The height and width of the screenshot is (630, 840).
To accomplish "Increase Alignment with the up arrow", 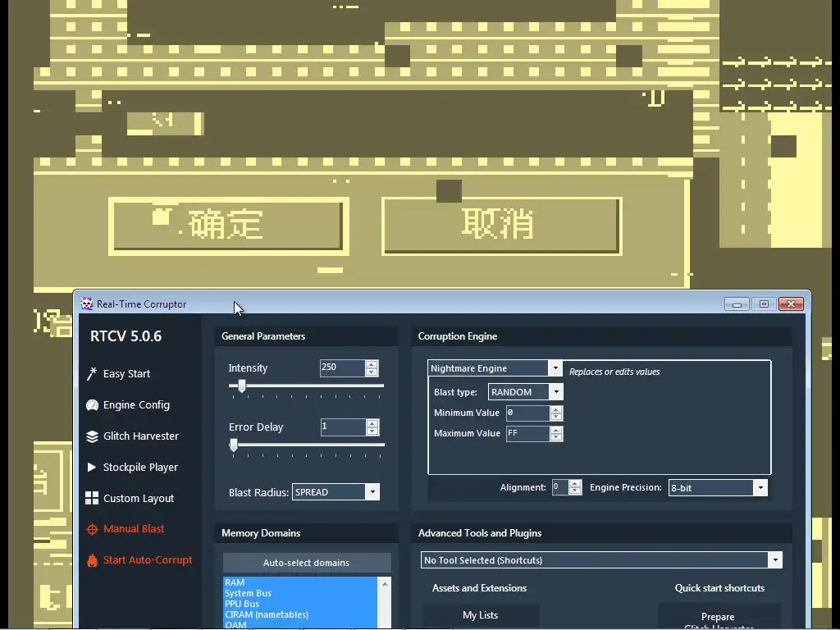I will point(575,484).
